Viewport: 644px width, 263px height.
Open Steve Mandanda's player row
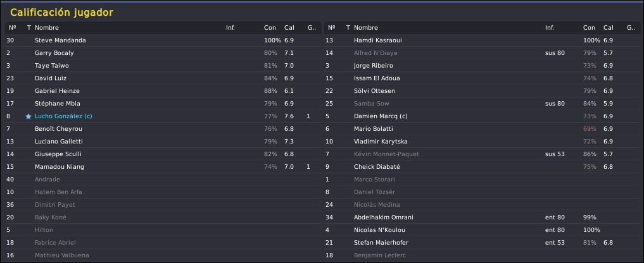click(x=163, y=40)
